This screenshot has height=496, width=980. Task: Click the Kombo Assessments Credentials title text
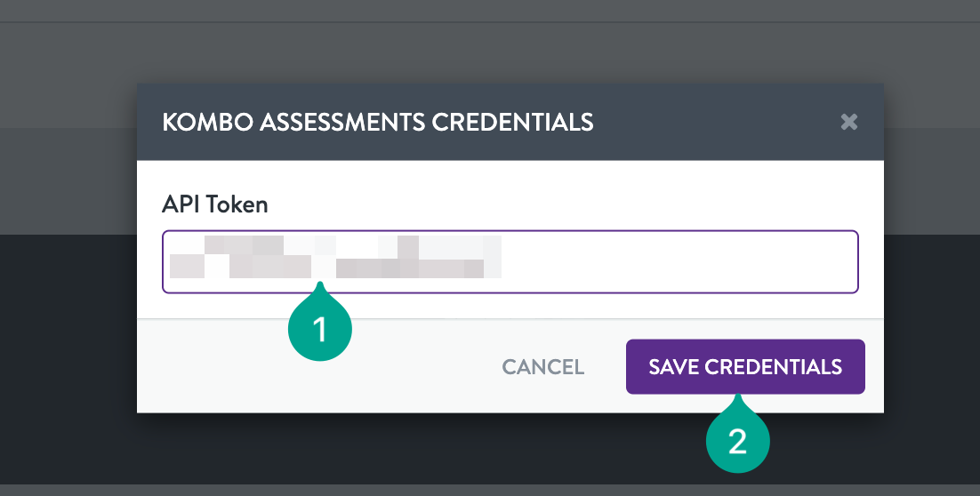tap(377, 122)
